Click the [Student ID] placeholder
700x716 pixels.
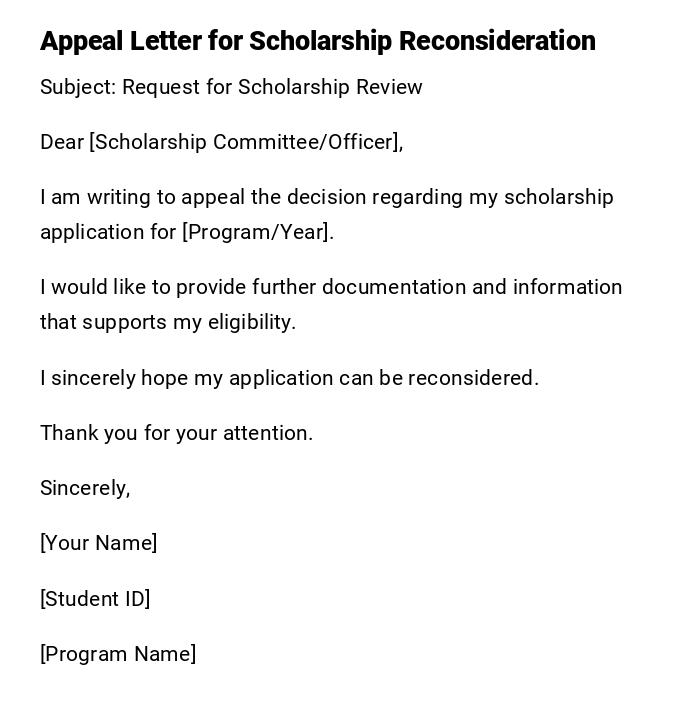(x=95, y=599)
